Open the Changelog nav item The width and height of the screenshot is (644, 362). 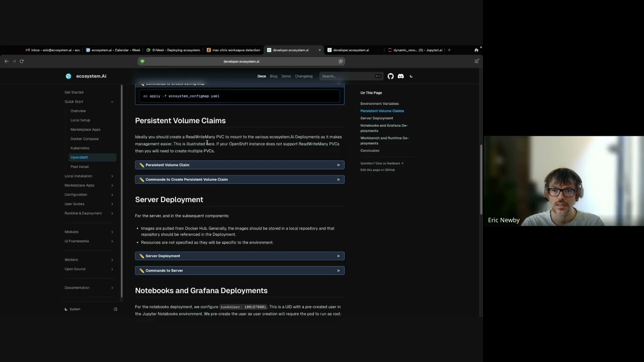tap(303, 76)
